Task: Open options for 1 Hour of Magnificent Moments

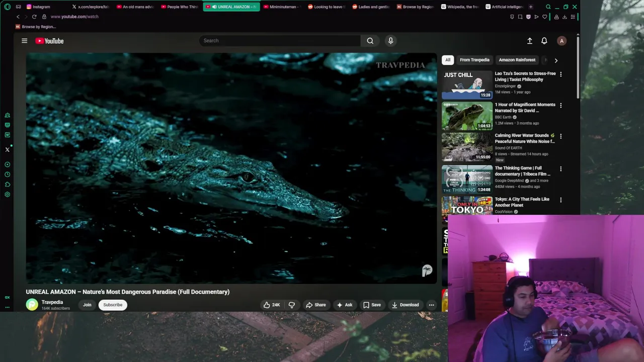Action: click(x=560, y=106)
